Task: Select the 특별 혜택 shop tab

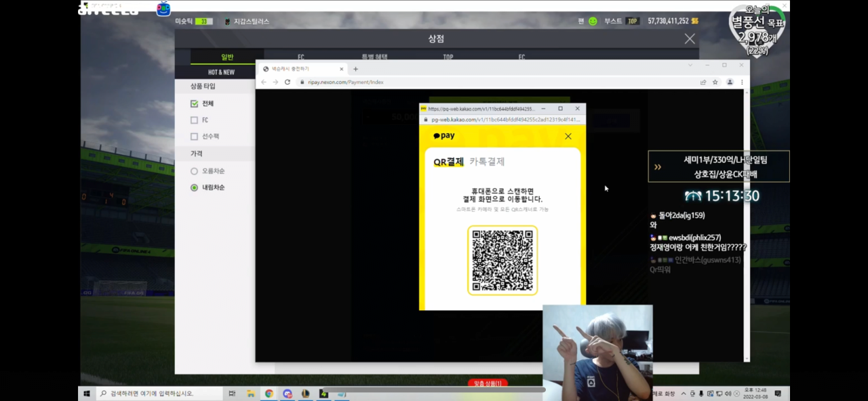Action: 374,57
